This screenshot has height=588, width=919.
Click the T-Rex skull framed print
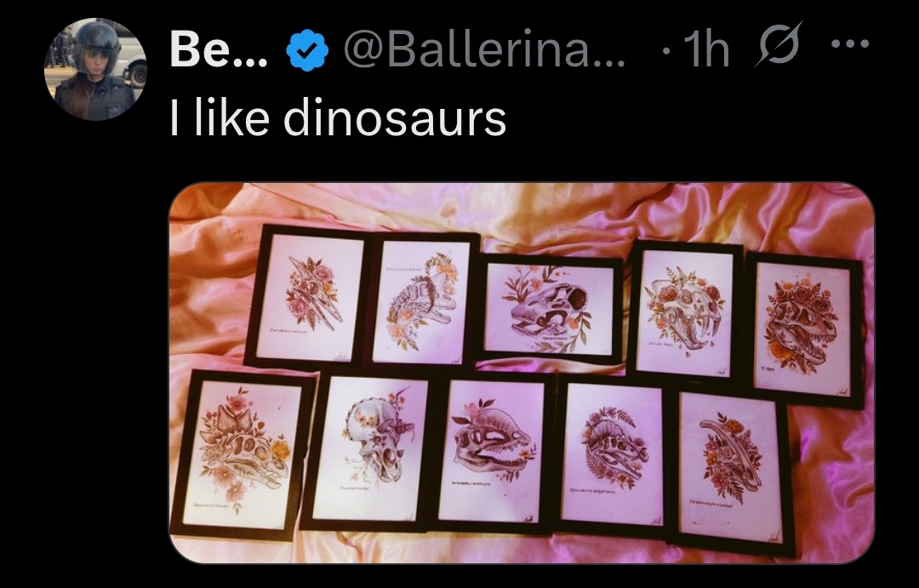pyautogui.click(x=802, y=328)
